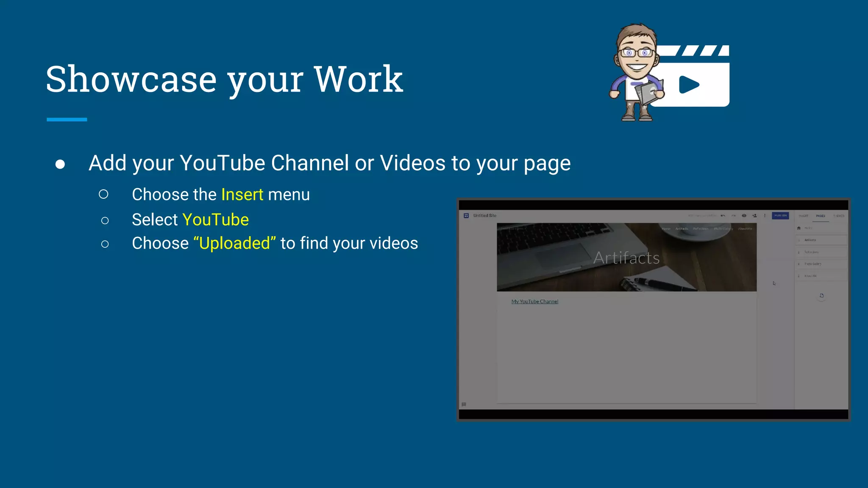Viewport: 868px width, 488px height.
Task: Switch to the Themes tab
Action: point(839,216)
